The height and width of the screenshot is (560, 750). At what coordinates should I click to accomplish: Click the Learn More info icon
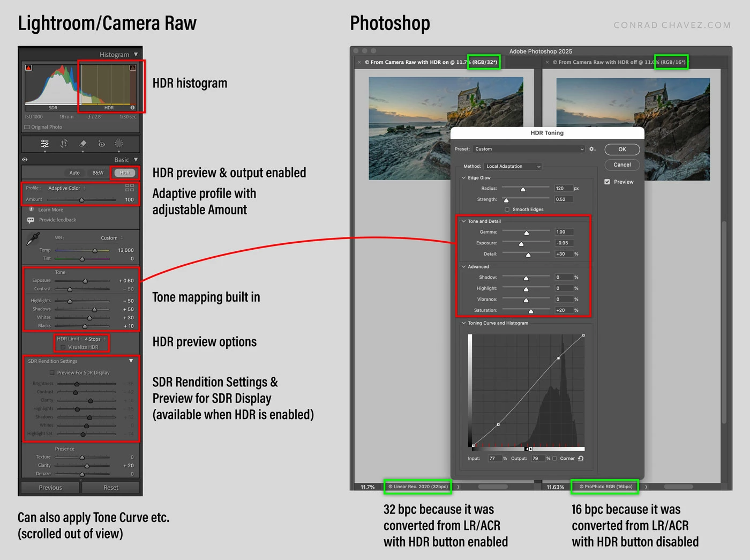(31, 210)
